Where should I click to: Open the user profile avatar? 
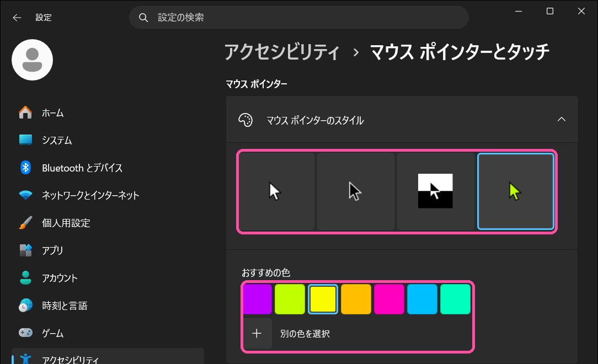click(33, 60)
